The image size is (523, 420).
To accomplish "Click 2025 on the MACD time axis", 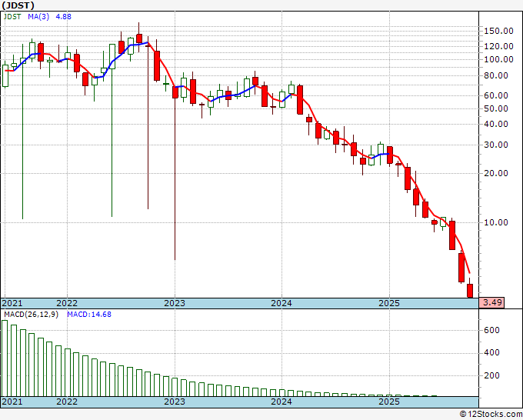I will pyautogui.click(x=389, y=402).
